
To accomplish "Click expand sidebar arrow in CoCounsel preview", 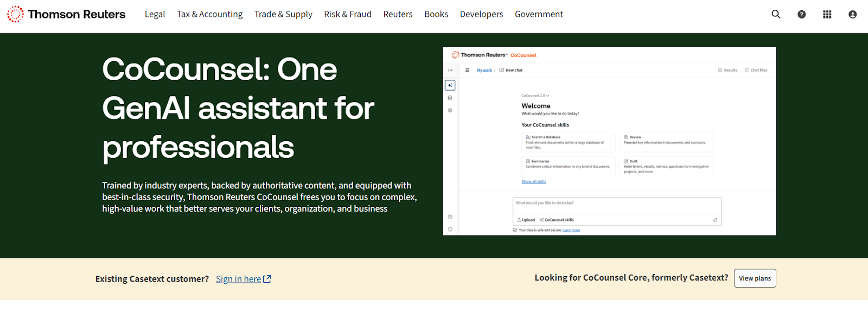I will point(450,70).
